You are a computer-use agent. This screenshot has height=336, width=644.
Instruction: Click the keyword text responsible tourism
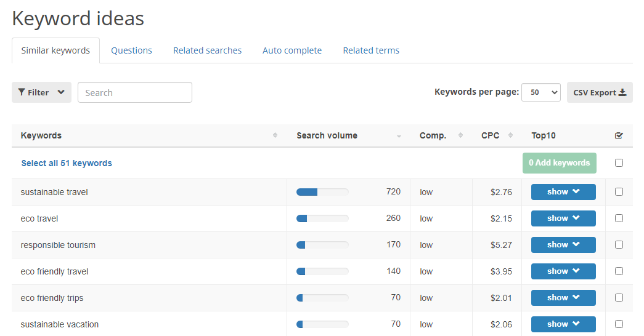pyautogui.click(x=58, y=245)
